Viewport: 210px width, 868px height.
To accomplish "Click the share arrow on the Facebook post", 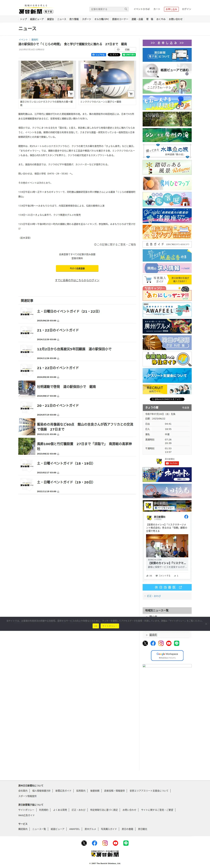I will coord(175,576).
